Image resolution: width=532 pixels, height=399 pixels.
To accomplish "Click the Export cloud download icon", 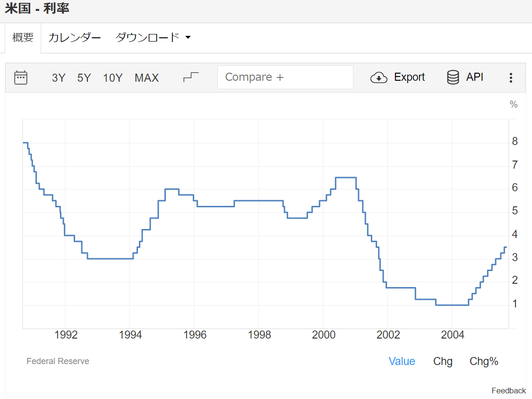I will (378, 77).
